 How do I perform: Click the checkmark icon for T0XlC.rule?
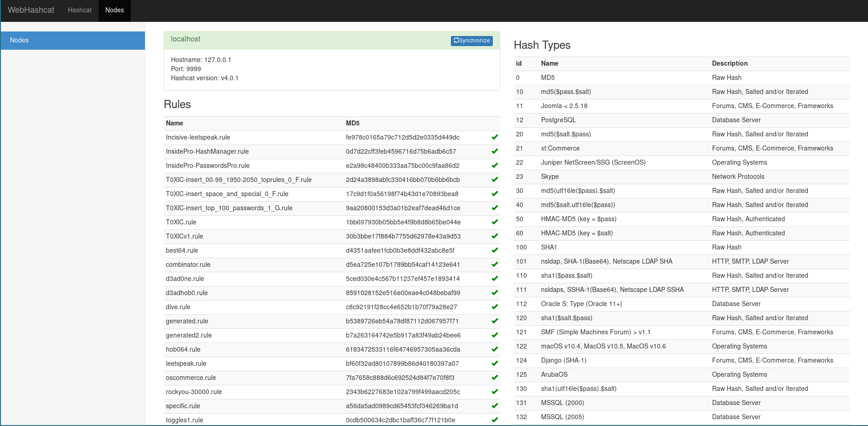495,222
